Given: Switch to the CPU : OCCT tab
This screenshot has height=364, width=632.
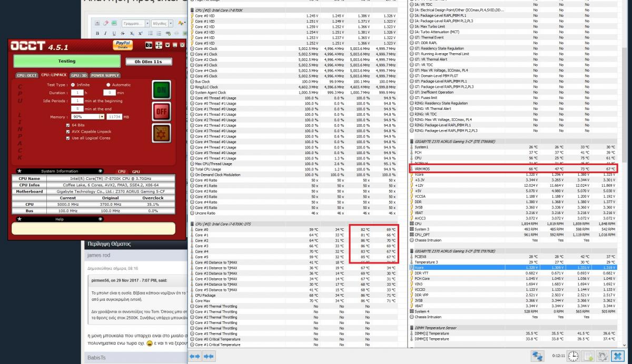Looking at the screenshot, I should [26, 75].
